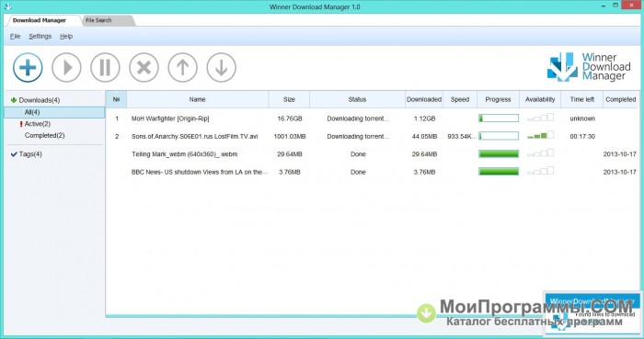The height and width of the screenshot is (339, 644).
Task: Click availability bars for Sons.of.Anarchy row
Action: click(540, 135)
